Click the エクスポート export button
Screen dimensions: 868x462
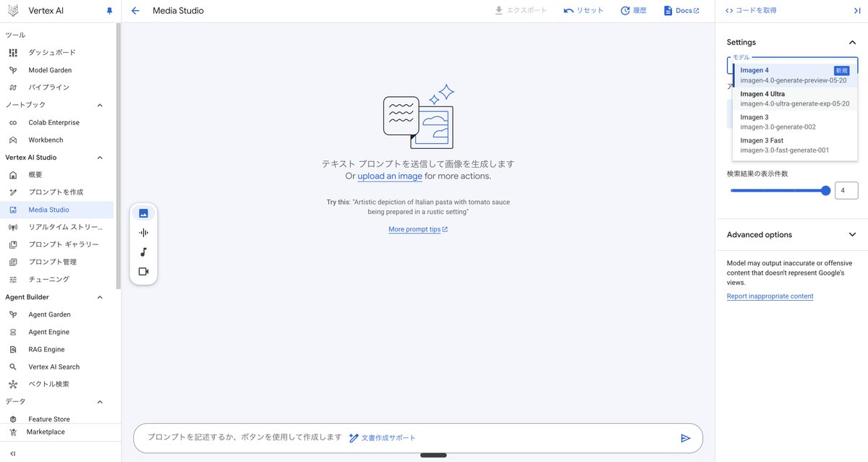click(521, 11)
